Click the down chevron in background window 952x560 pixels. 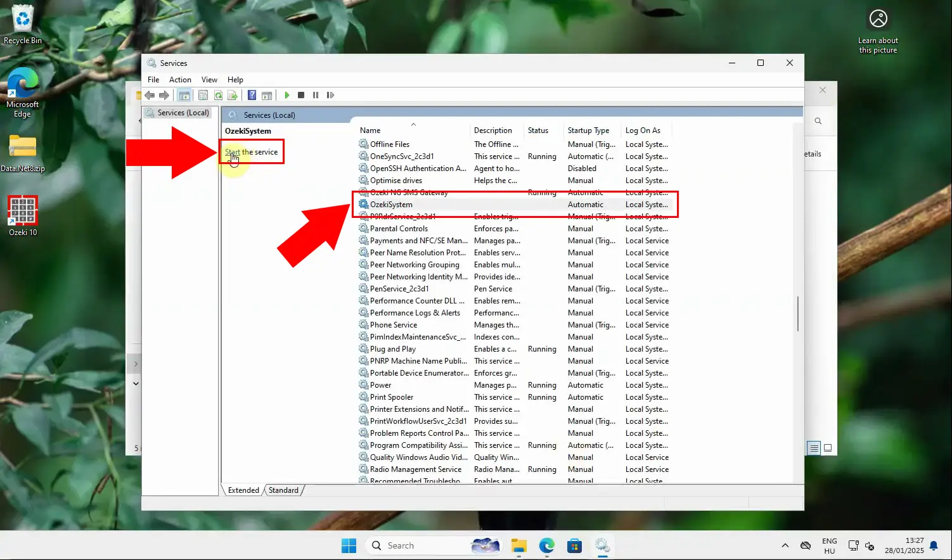[x=135, y=383]
